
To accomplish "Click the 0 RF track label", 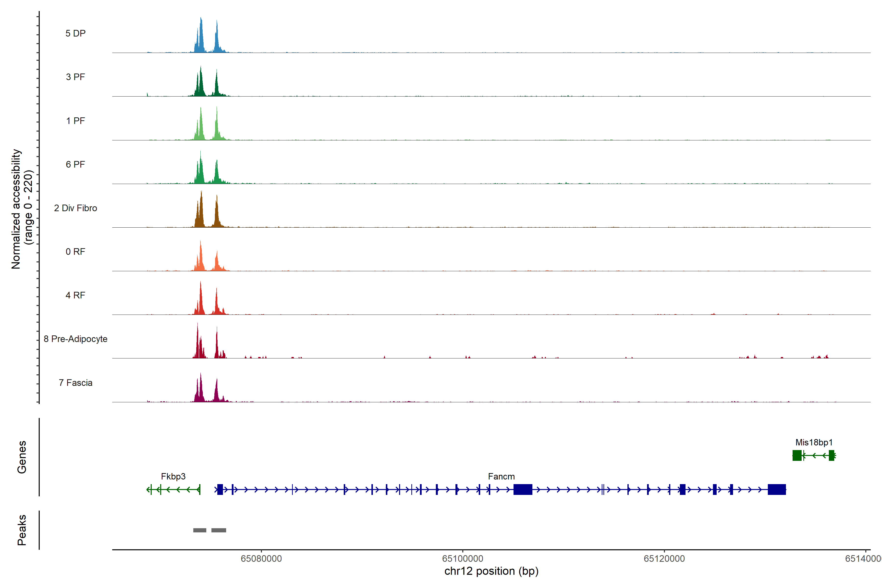I will pos(75,252).
